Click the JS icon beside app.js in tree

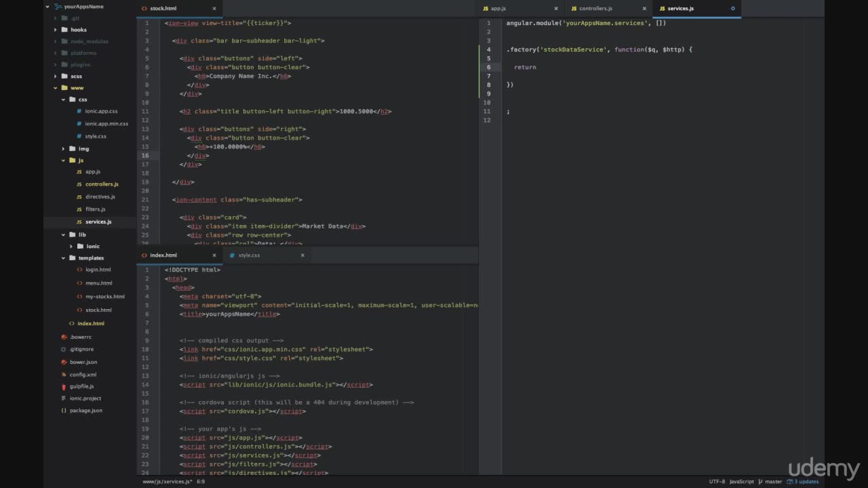[79, 172]
